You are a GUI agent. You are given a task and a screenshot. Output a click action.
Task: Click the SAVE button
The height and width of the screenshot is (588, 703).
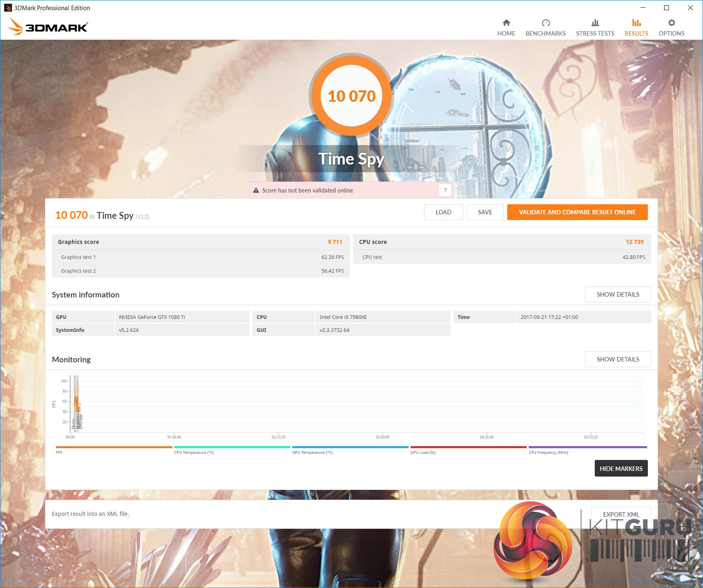[485, 212]
